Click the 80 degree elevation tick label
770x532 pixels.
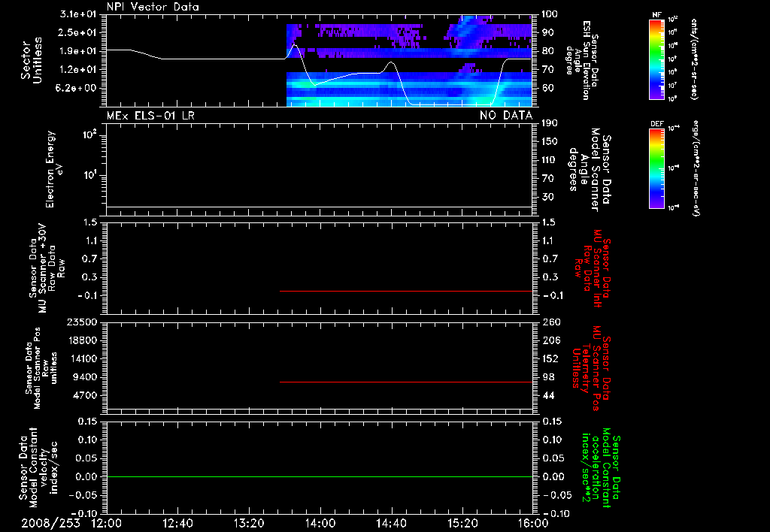547,51
